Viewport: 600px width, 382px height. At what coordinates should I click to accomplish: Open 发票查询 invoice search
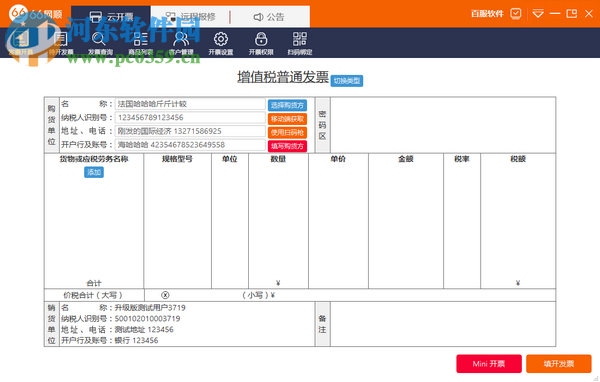[100, 43]
